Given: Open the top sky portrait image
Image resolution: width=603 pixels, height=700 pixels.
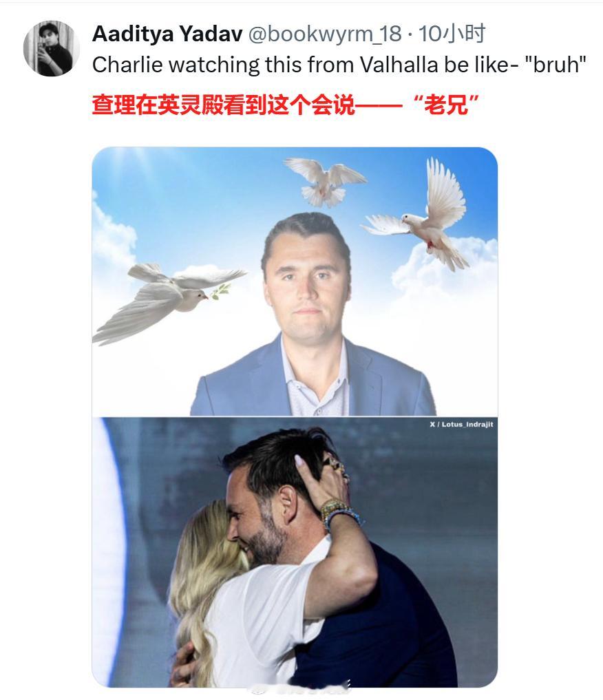Looking at the screenshot, I should point(295,282).
